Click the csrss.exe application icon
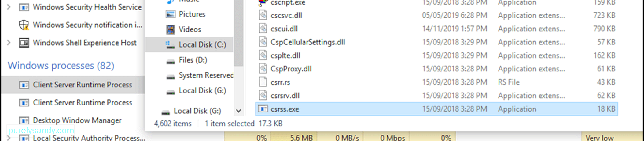 pos(263,109)
